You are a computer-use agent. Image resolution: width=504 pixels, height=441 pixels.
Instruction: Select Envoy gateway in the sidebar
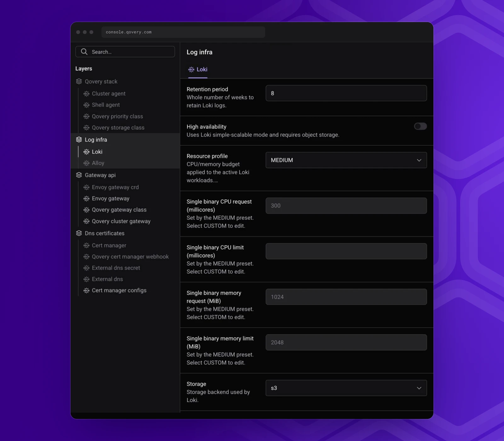tap(111, 198)
